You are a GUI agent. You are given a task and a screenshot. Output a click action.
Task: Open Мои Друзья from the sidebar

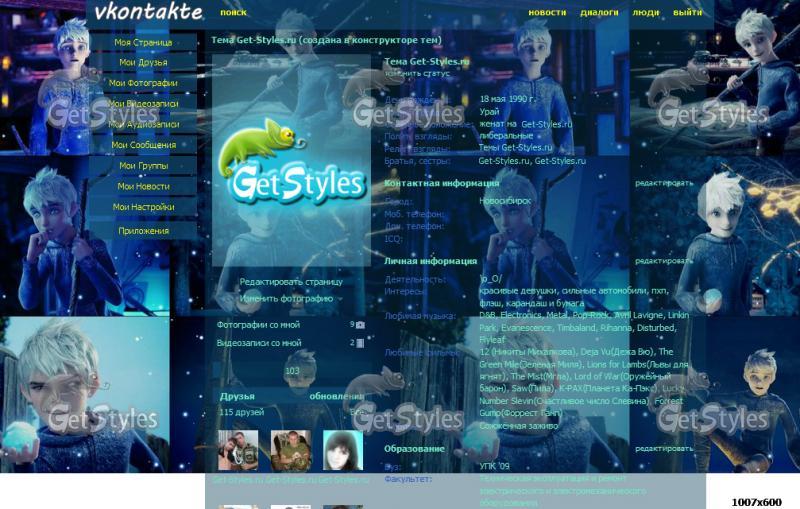pos(143,63)
